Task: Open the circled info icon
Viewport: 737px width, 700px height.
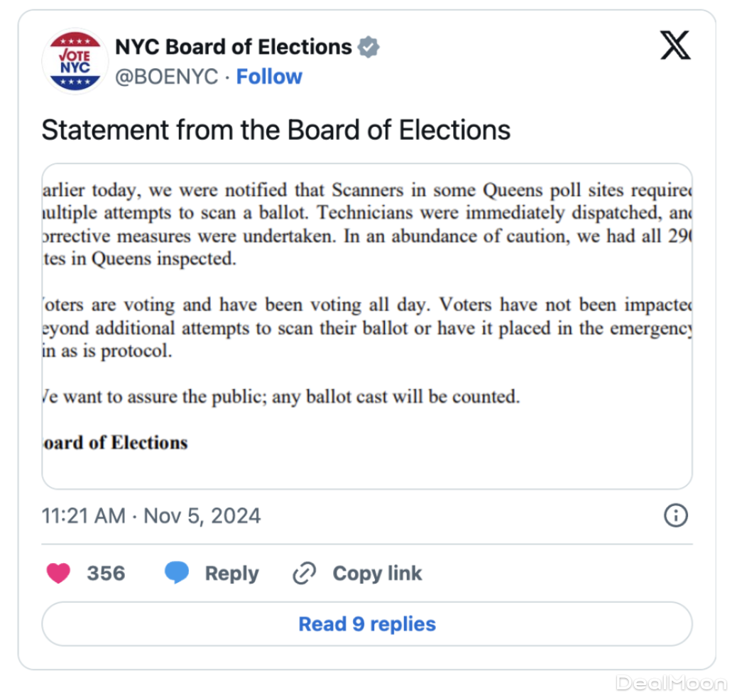Action: (675, 515)
